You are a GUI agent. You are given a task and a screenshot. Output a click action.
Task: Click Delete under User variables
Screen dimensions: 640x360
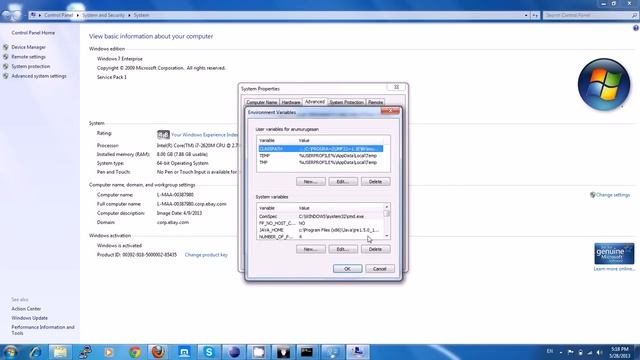point(376,182)
